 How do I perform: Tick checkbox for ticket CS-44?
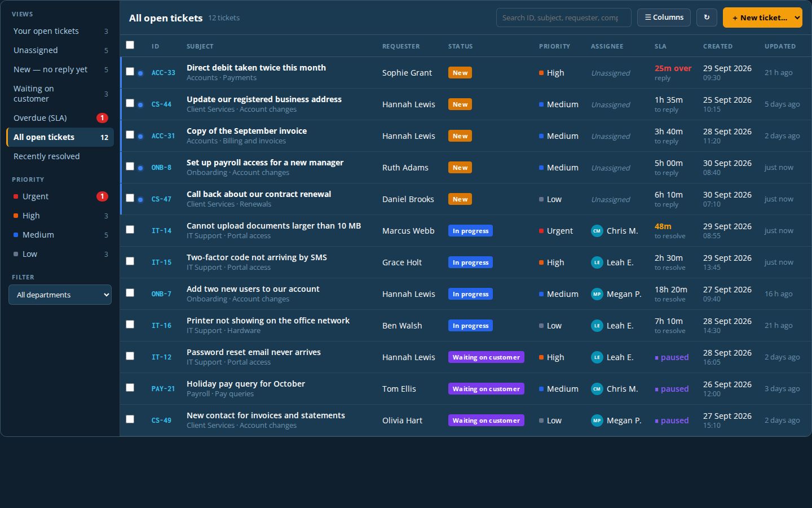(x=130, y=103)
